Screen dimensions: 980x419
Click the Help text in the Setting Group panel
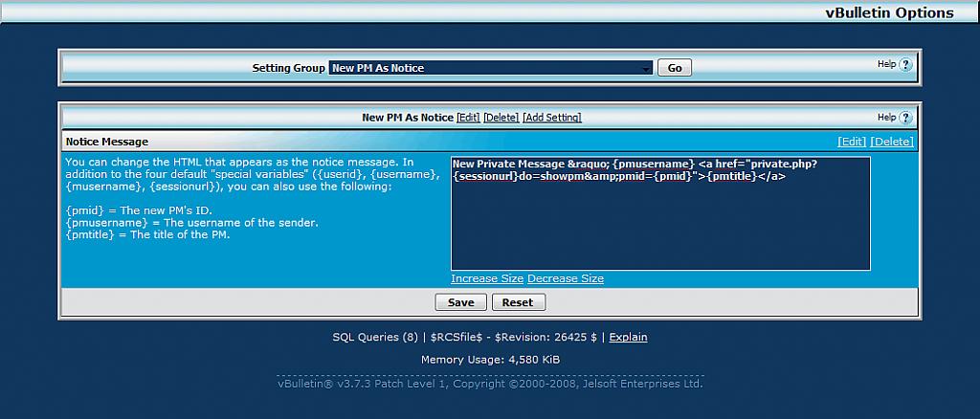(886, 64)
